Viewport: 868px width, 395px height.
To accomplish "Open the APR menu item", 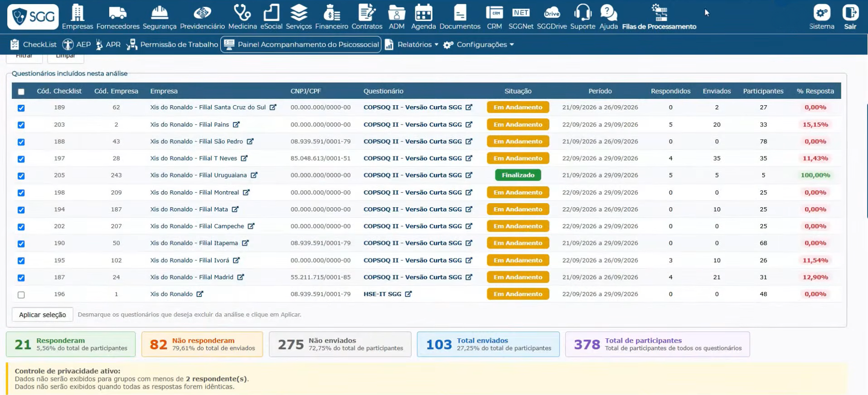I will [x=108, y=44].
